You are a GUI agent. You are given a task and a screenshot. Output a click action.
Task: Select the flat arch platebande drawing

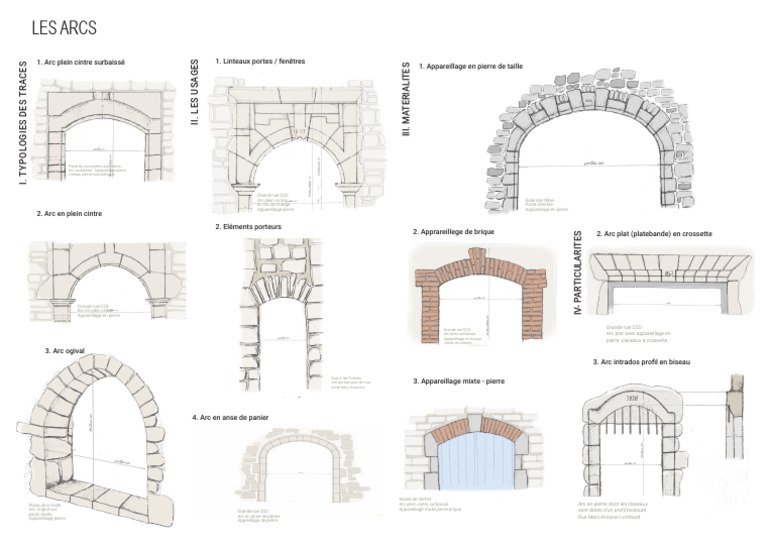pyautogui.click(x=671, y=283)
